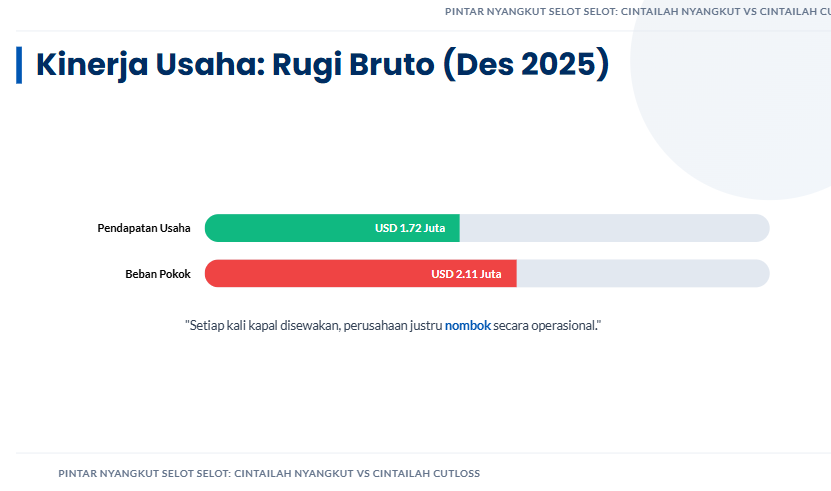
Task: Click the decorative grey circle in the corner
Action: 750,120
